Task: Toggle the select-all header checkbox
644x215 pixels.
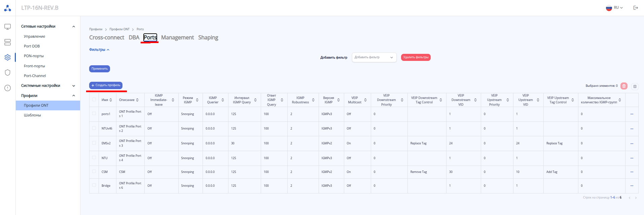Action: (x=94, y=100)
